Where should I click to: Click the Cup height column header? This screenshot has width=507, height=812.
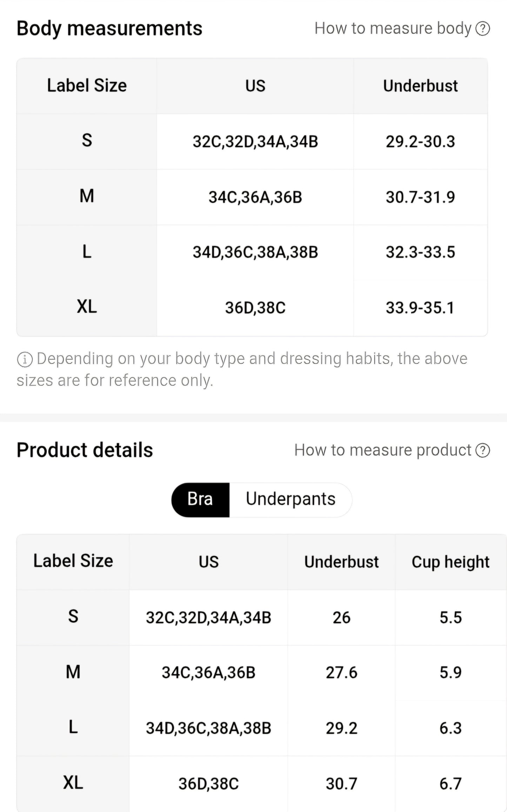[x=451, y=562]
